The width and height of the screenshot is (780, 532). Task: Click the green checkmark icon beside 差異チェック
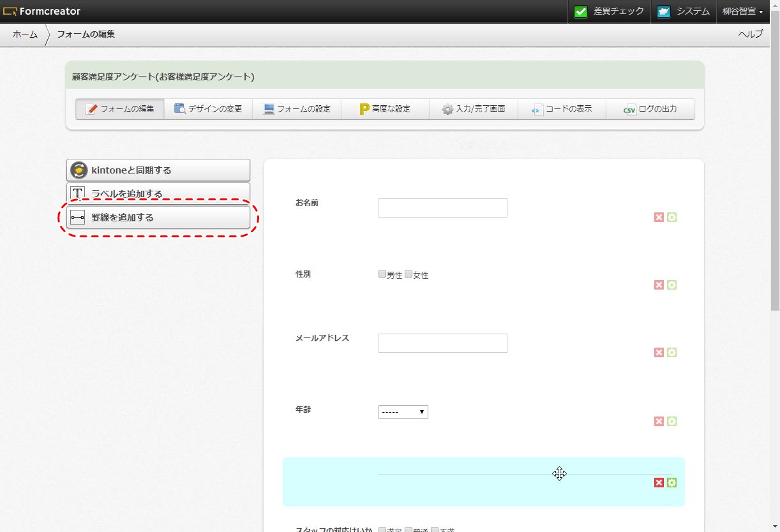point(580,11)
